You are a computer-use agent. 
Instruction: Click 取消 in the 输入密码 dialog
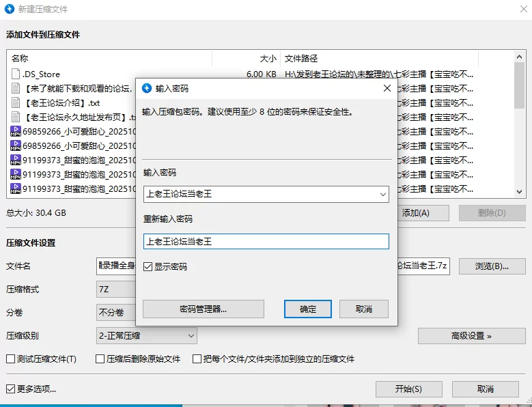364,309
